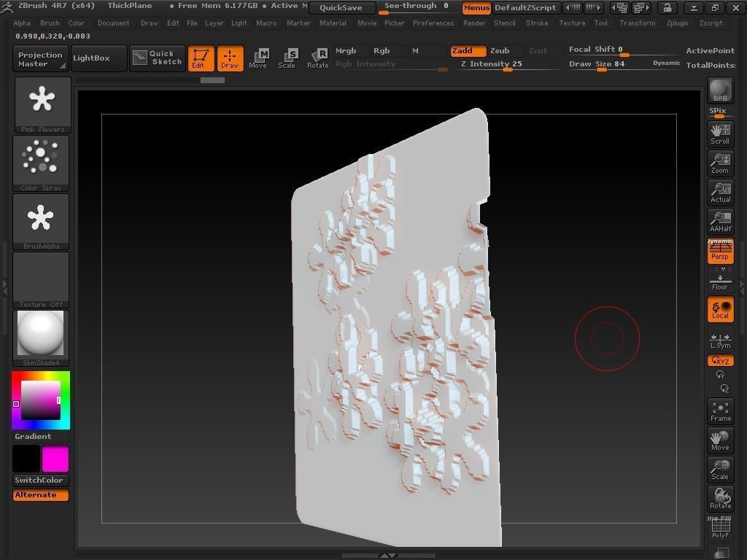Open the Color Spray stroke picker
This screenshot has height=560, width=747.
[x=41, y=163]
